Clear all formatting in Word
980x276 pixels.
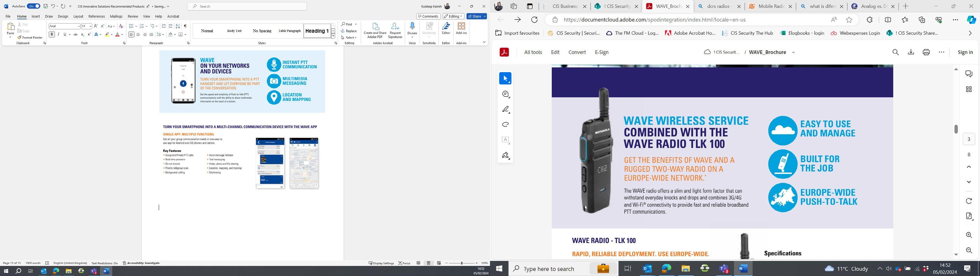(121, 26)
